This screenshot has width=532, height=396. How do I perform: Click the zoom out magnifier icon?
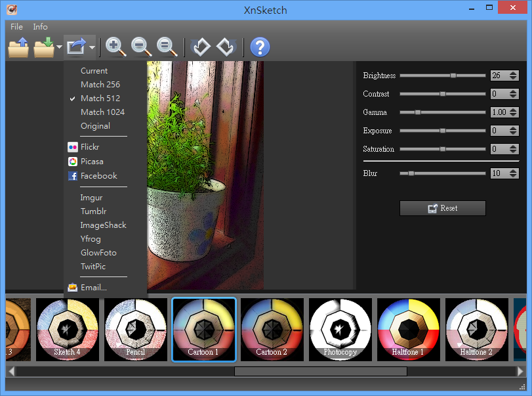pyautogui.click(x=141, y=47)
